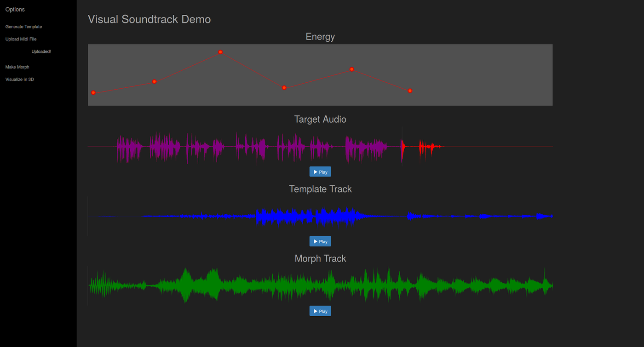Image resolution: width=644 pixels, height=347 pixels.
Task: Click the Options heading in the sidebar
Action: [x=15, y=10]
